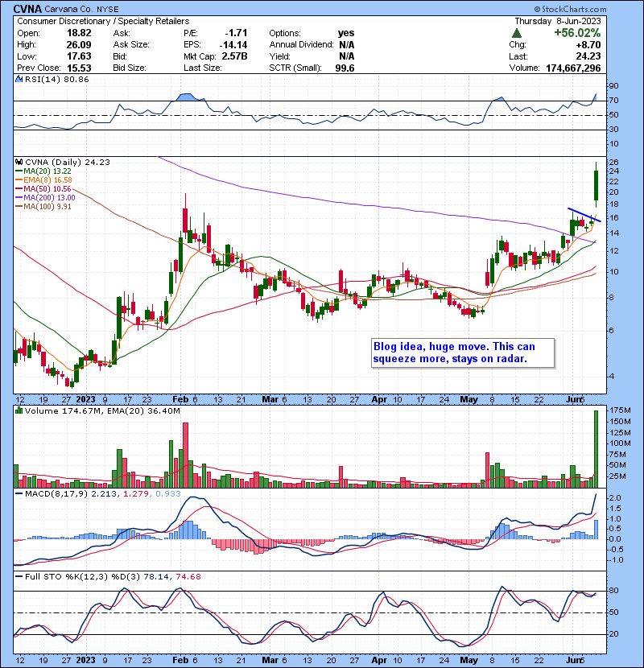
Task: Click the stochastic %K value 78.14
Action: pyautogui.click(x=156, y=576)
